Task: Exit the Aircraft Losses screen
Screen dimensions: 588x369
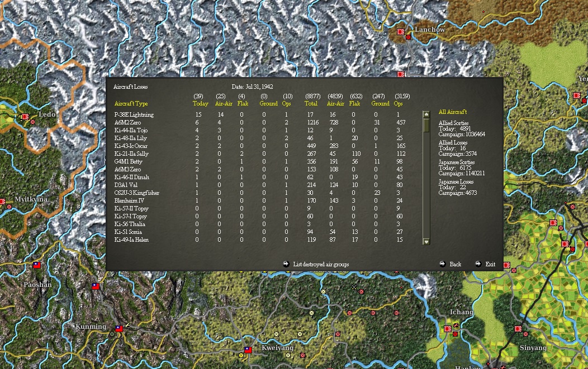Action: tap(490, 264)
